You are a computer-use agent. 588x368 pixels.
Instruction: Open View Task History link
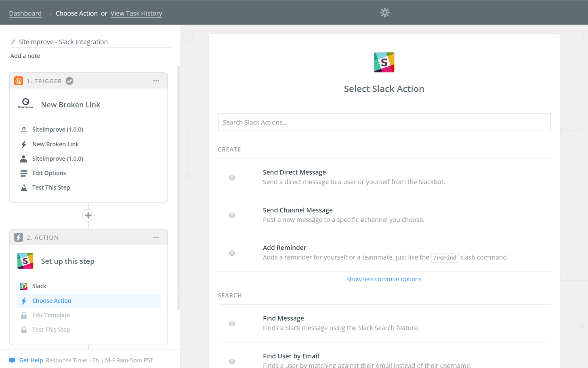coord(136,13)
